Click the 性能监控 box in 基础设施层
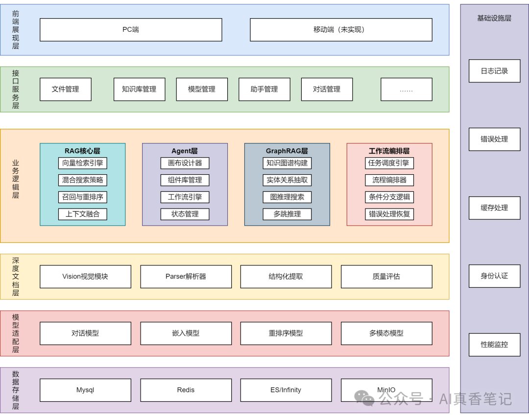This screenshot has width=529, height=420. click(x=494, y=345)
